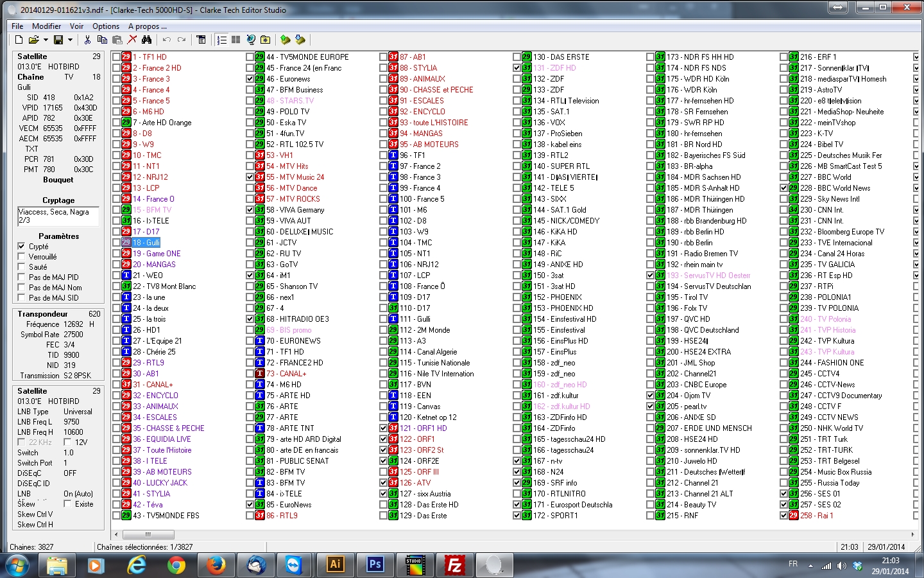Enable the Verrouillé checkbox

click(x=22, y=257)
